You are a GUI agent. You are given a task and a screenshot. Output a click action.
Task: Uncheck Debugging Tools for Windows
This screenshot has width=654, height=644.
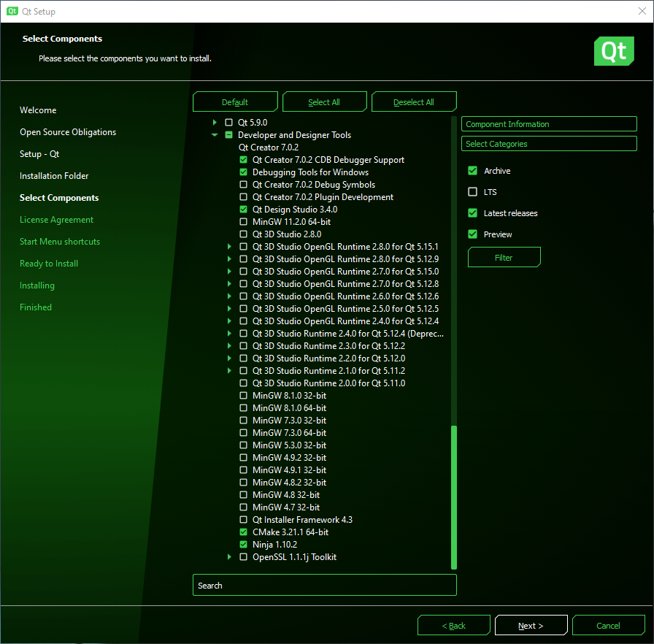244,172
